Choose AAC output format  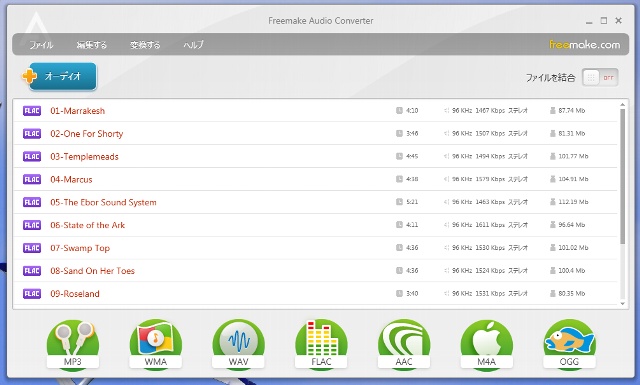point(404,345)
